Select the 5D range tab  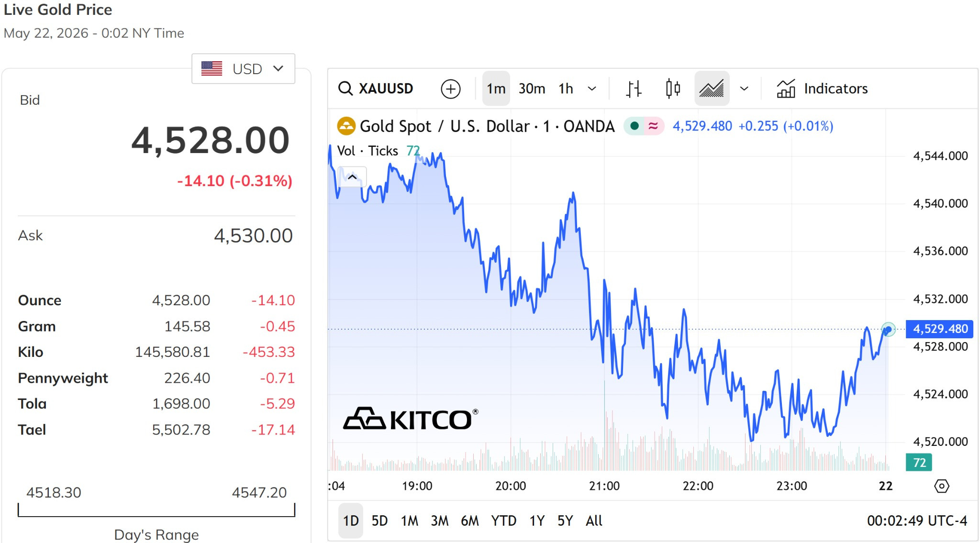point(379,521)
